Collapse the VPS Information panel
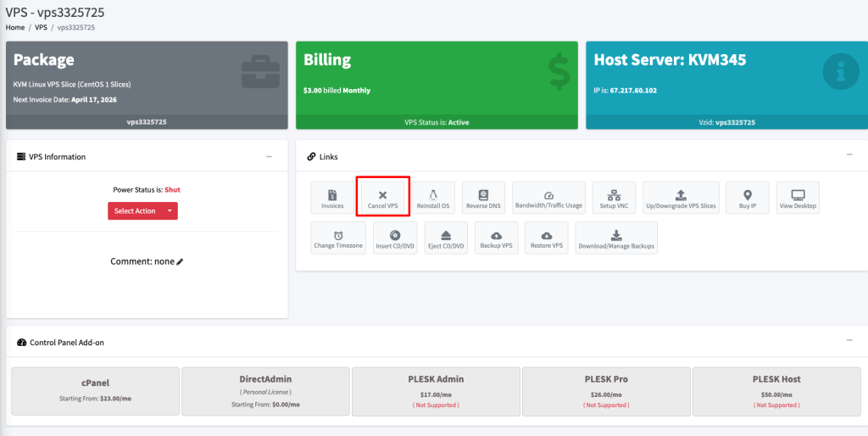 (x=269, y=157)
